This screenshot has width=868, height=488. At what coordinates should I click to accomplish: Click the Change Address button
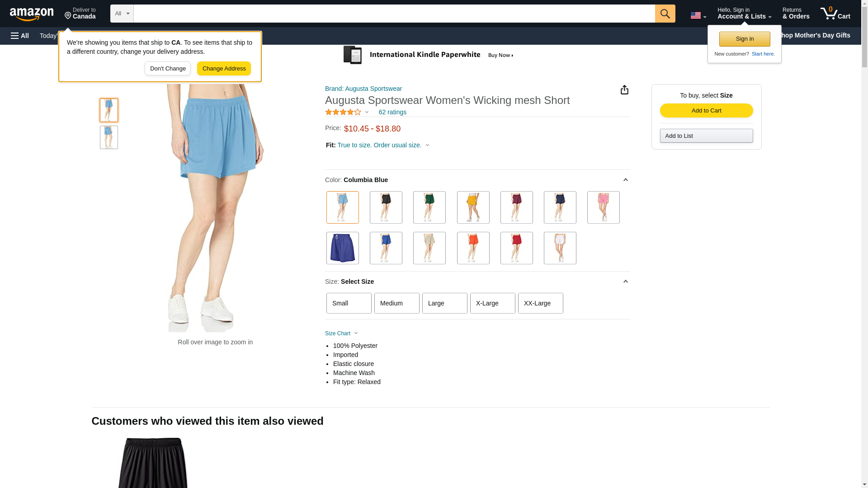coord(224,69)
